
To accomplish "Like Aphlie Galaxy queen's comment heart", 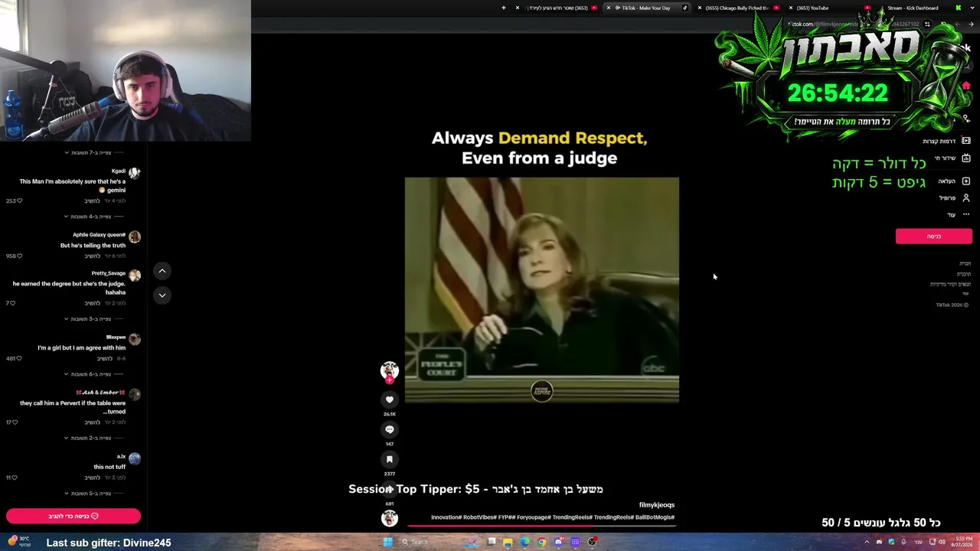I will 19,256.
